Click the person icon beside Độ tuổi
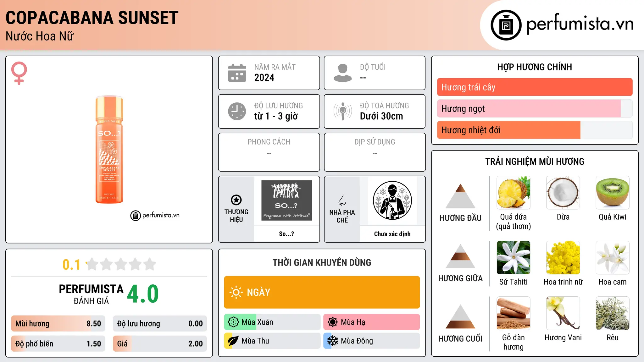Screen dimensions: 644x362 (342, 73)
